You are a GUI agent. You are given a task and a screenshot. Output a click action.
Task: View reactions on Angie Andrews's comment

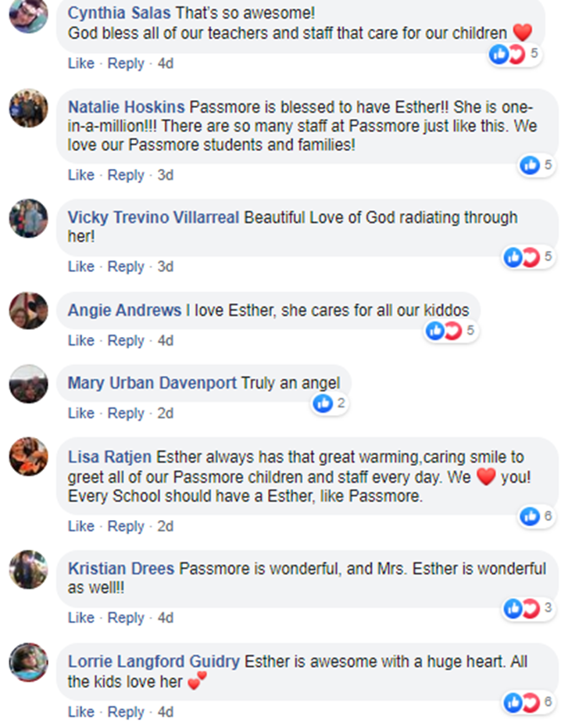[x=444, y=331]
